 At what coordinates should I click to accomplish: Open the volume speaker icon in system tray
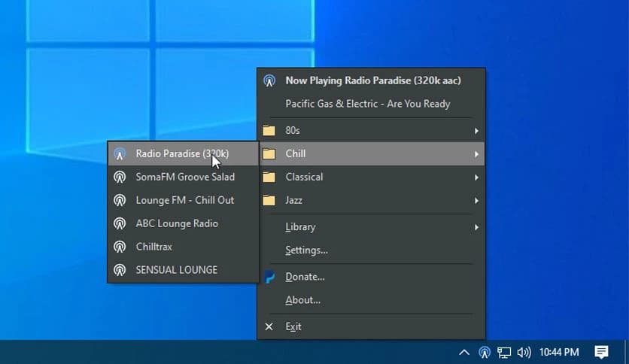[x=524, y=352]
